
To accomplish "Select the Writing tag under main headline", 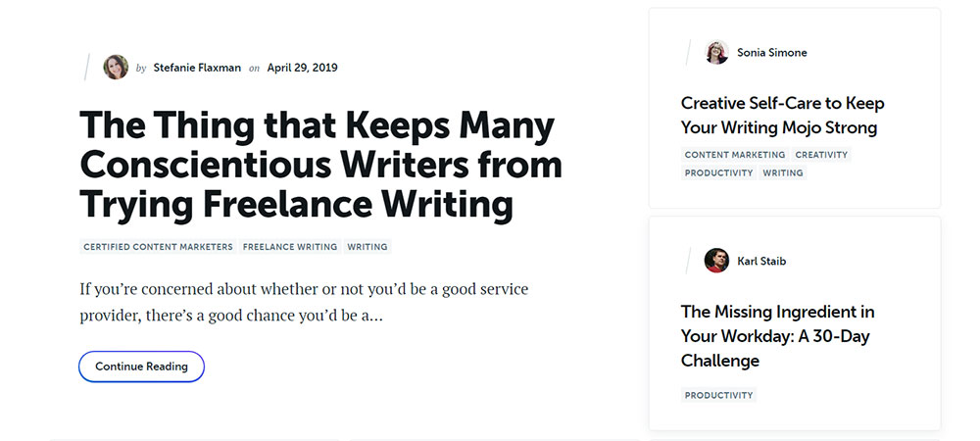I will tap(367, 247).
